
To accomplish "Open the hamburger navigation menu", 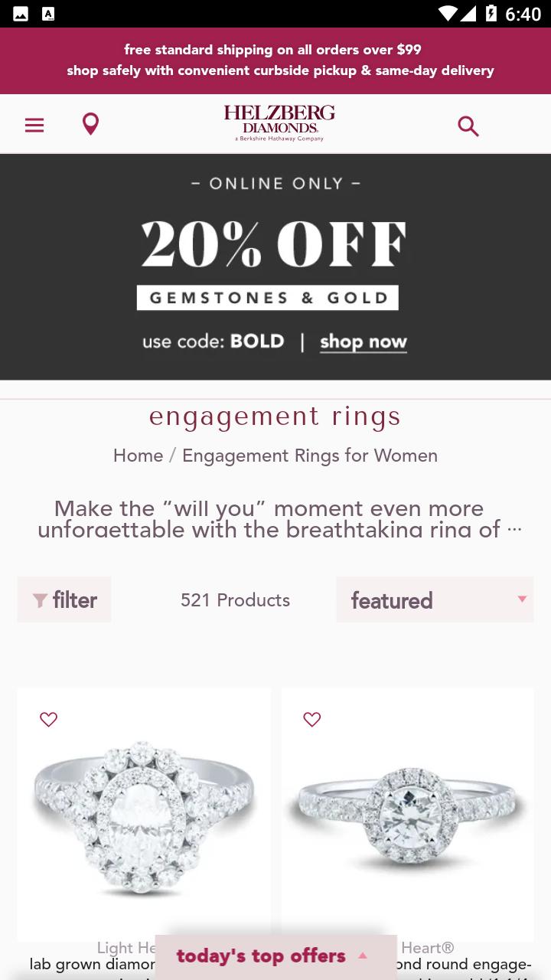I will pyautogui.click(x=34, y=125).
